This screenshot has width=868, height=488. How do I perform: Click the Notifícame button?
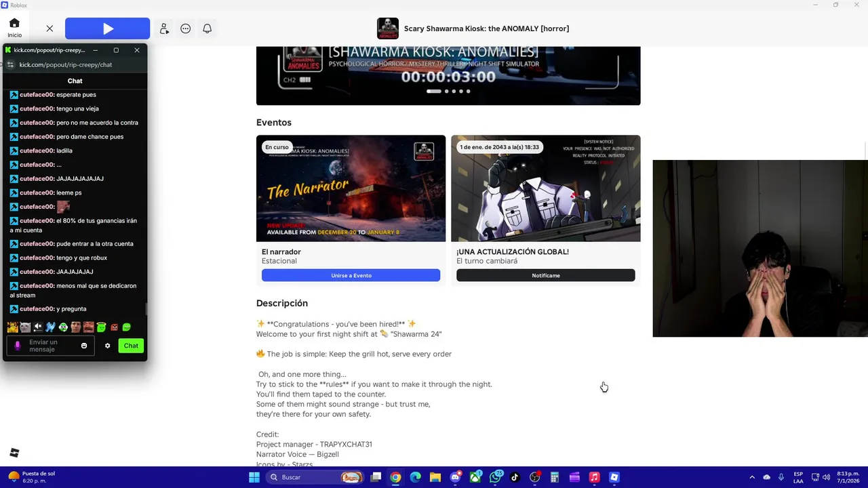(545, 275)
